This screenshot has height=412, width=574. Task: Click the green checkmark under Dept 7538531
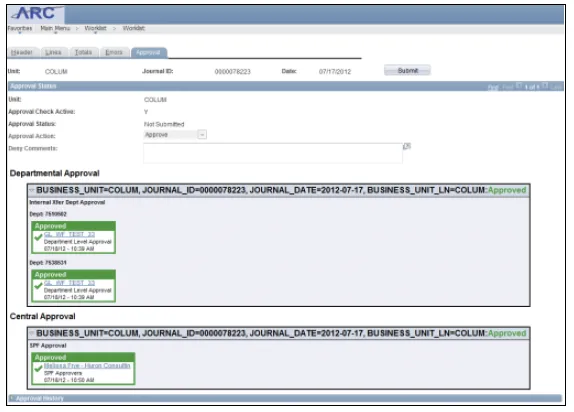point(38,286)
